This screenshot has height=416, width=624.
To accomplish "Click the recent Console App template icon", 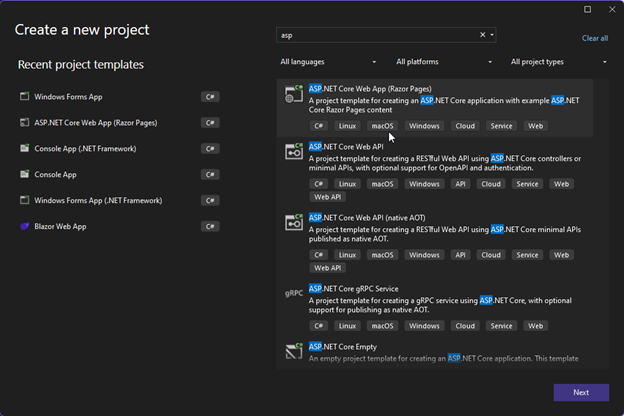I will tap(25, 174).
